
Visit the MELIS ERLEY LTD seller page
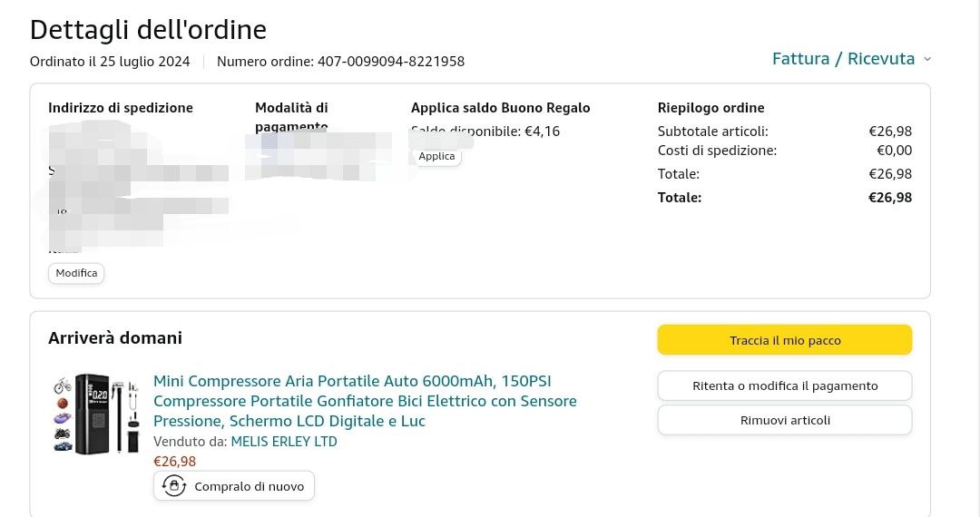(x=284, y=442)
